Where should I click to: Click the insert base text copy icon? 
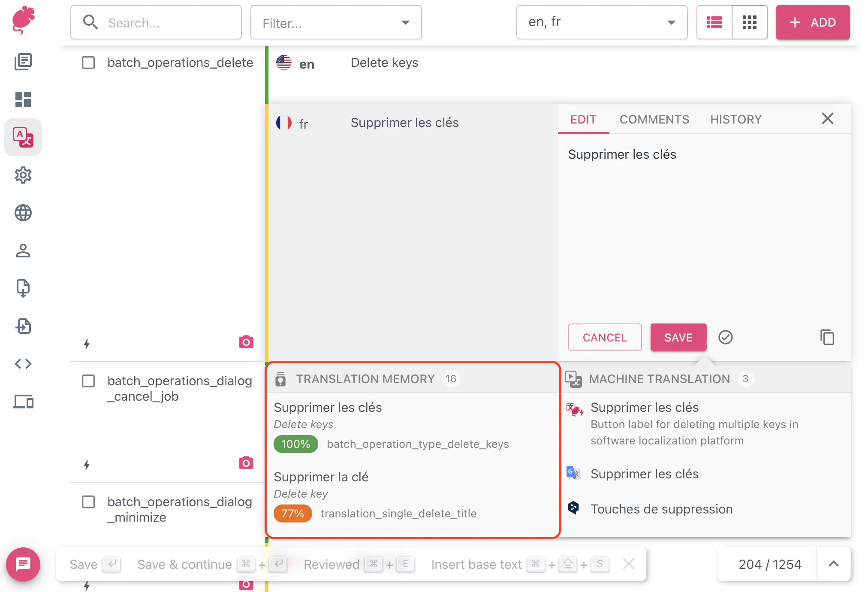coord(827,338)
